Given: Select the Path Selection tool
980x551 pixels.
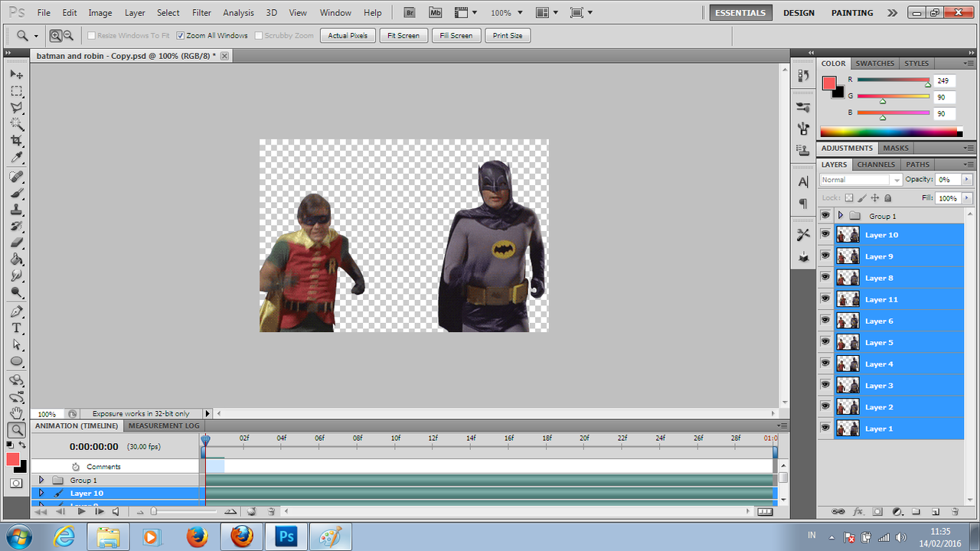Looking at the screenshot, I should coord(16,345).
